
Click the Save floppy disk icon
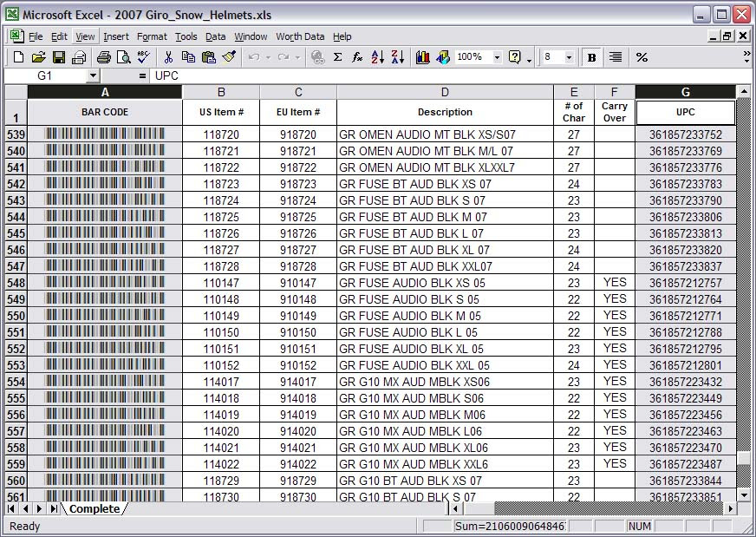point(59,57)
